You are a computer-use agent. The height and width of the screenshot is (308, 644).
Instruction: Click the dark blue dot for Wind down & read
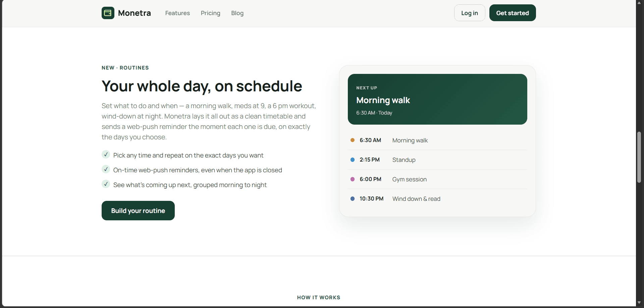353,199
